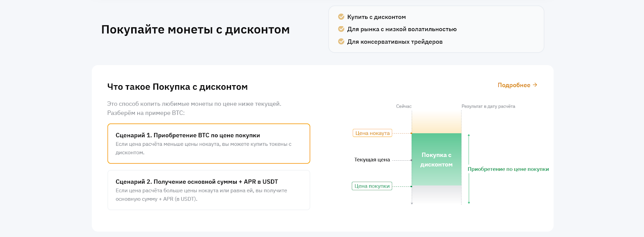
Task: Click the "Текущая цена" chart label
Action: 372,160
